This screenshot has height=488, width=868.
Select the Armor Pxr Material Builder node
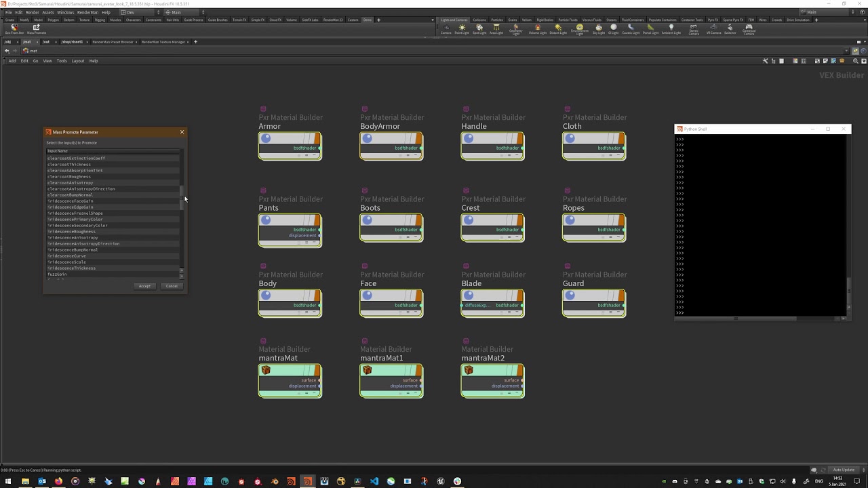(x=290, y=146)
